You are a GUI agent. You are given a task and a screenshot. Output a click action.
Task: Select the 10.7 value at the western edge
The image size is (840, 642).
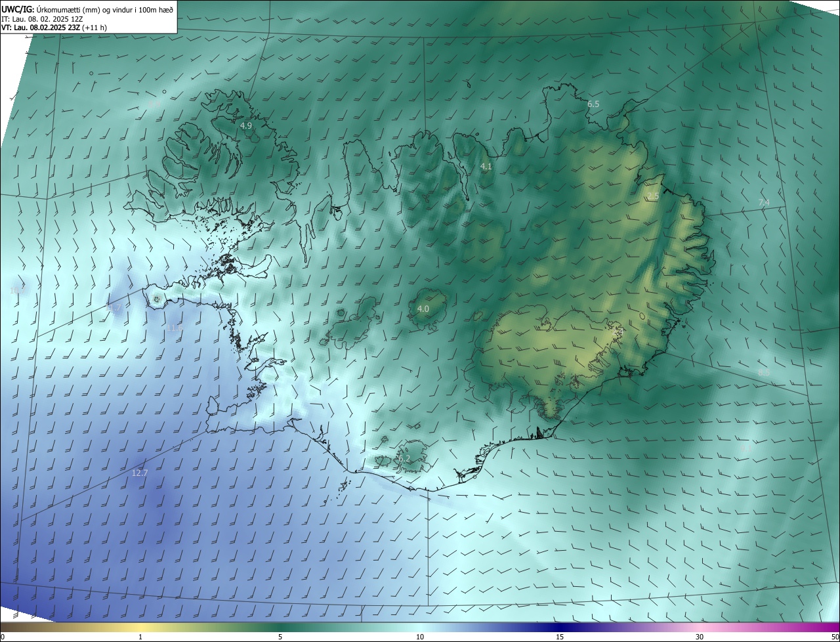click(18, 290)
